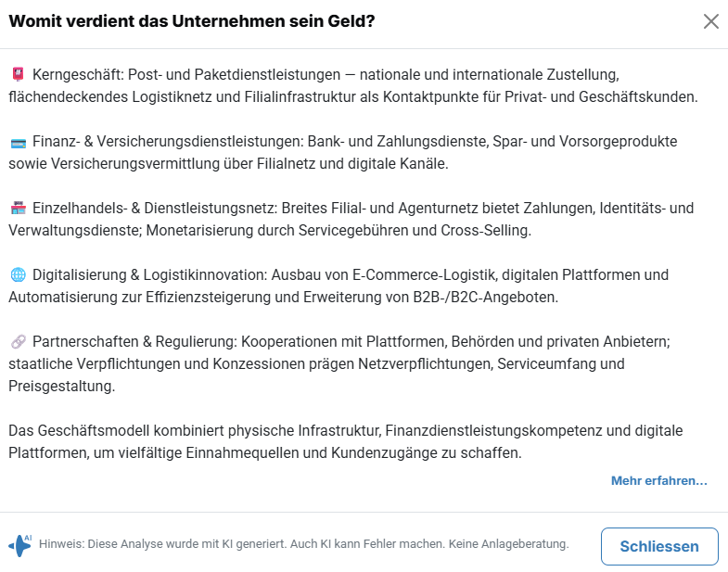Image resolution: width=728 pixels, height=572 pixels.
Task: Click the store emoji beside Einzelhandels- & Dienstleistungsnetz
Action: tap(18, 208)
